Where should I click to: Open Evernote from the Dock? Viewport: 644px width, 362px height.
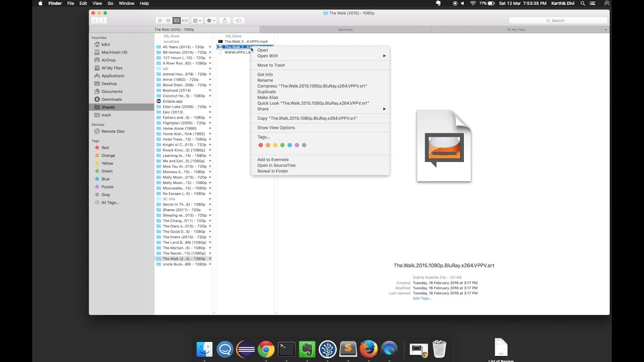click(307, 349)
